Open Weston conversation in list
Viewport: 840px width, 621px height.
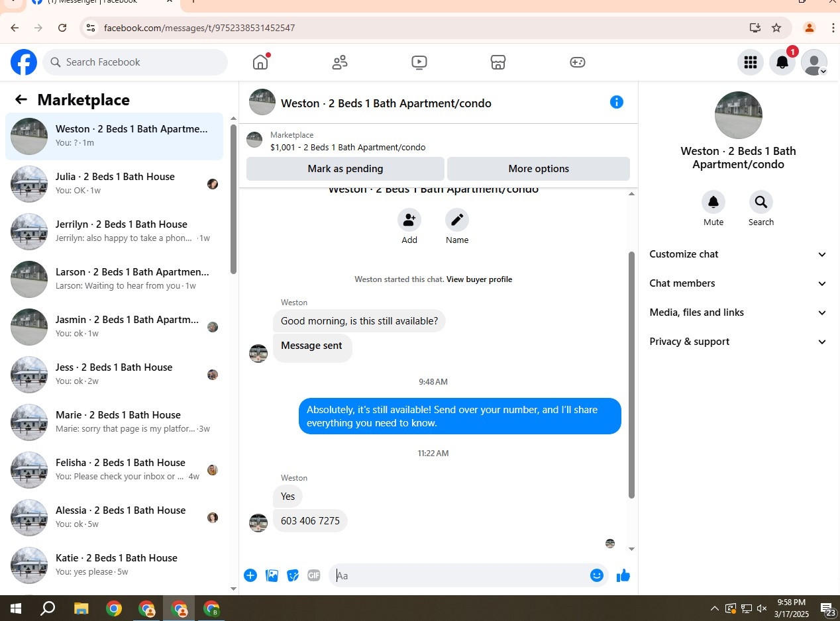pos(115,136)
